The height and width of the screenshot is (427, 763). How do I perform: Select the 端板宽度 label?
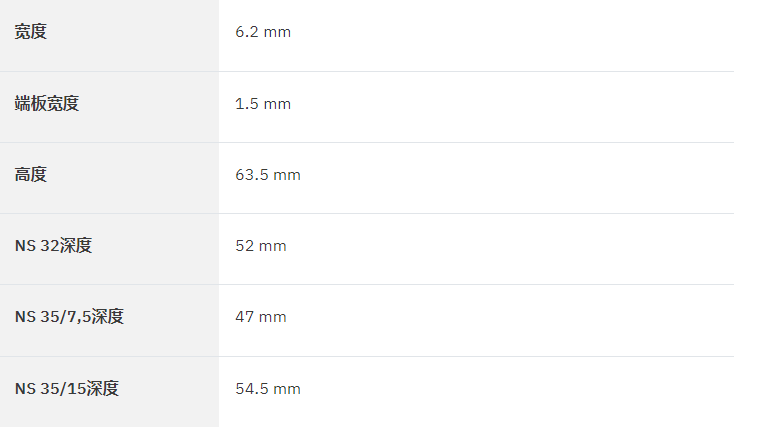47,104
